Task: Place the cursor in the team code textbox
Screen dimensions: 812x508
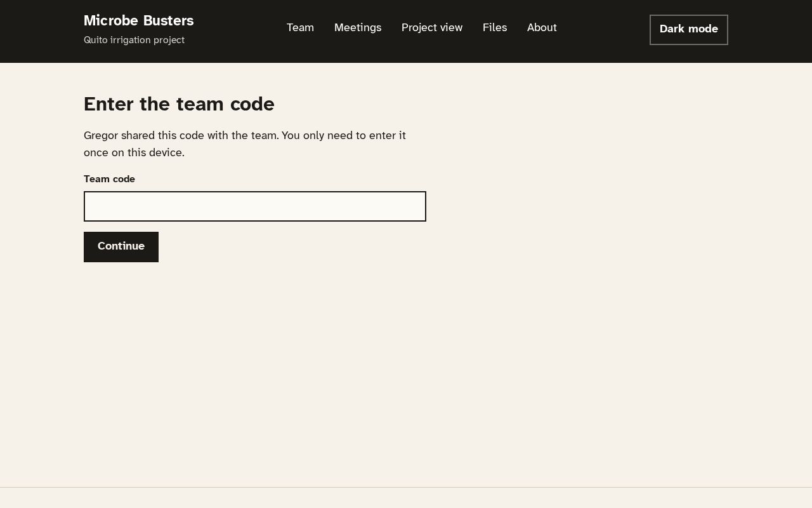Action: 255,206
